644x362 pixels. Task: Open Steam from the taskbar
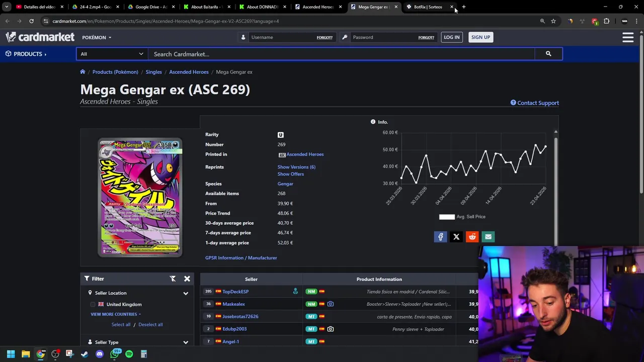click(85, 354)
